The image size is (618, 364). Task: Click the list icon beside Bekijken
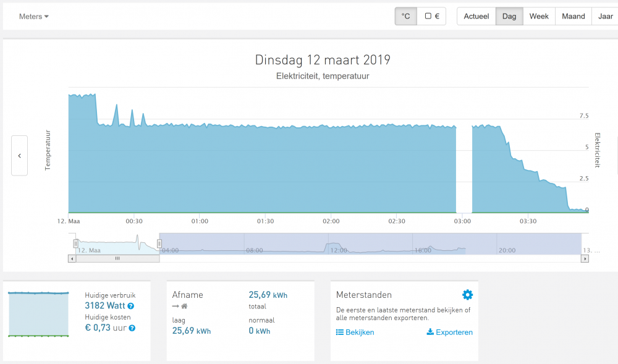339,332
